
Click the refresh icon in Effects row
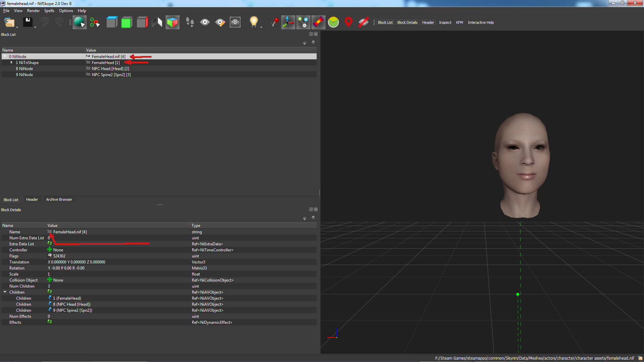point(50,322)
